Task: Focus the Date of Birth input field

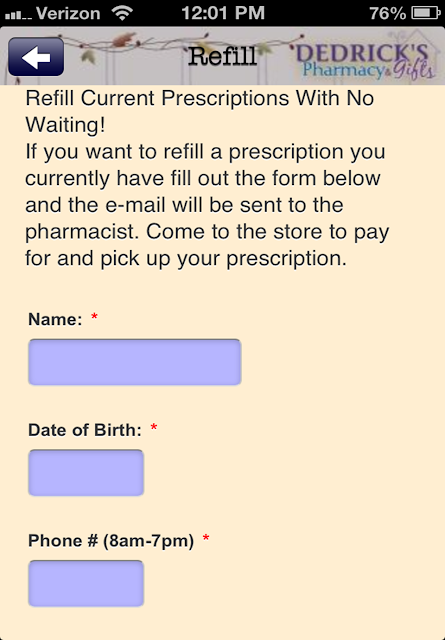Action: pyautogui.click(x=86, y=473)
